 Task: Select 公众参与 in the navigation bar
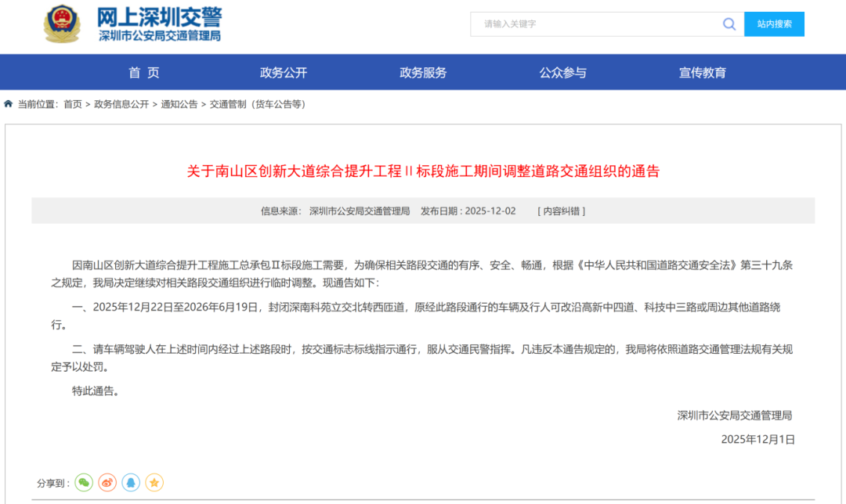point(562,73)
